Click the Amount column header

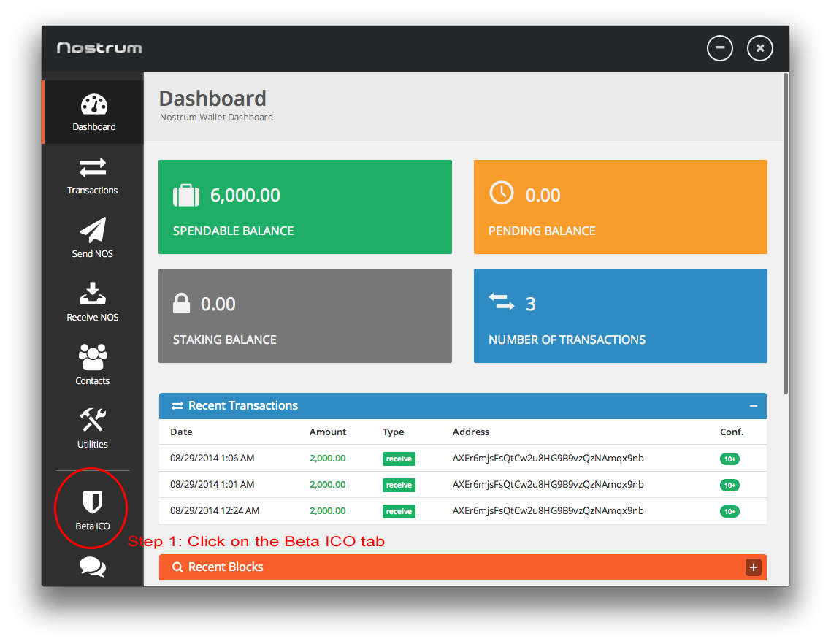[x=328, y=432]
